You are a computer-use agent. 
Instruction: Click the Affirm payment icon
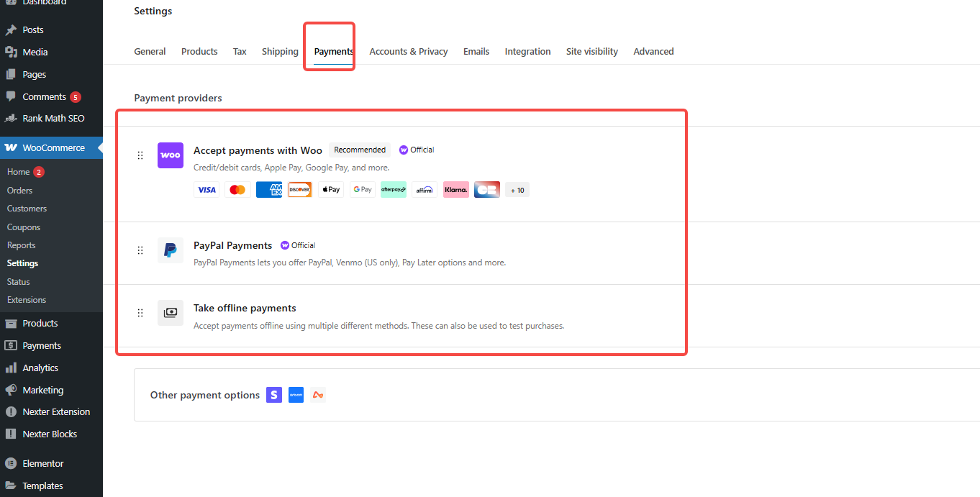tap(425, 189)
